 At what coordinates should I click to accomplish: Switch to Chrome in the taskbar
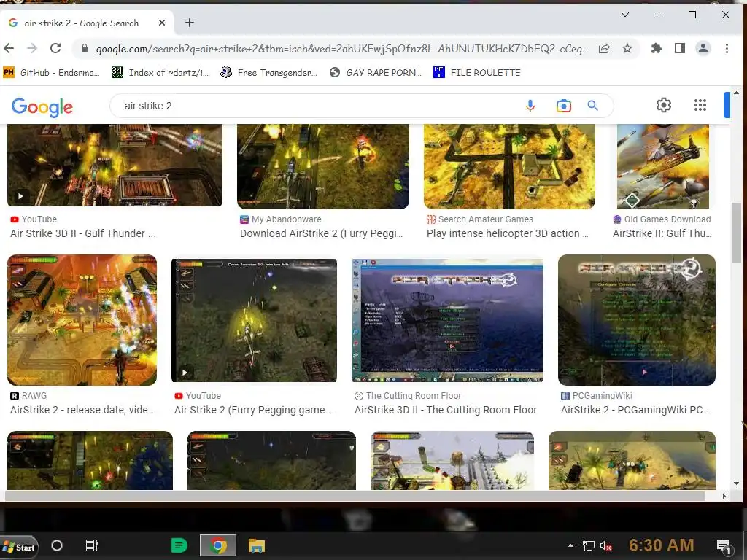click(218, 545)
